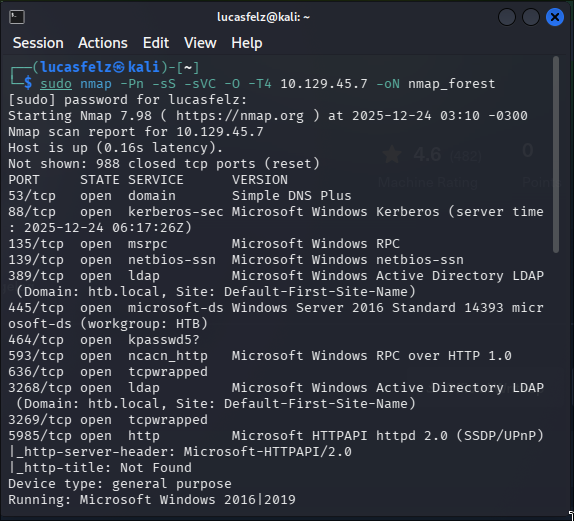
Task: Open the View menu
Action: 200,43
